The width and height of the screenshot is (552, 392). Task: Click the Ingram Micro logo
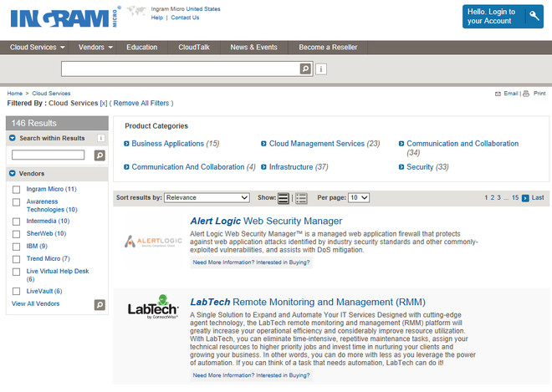point(65,18)
